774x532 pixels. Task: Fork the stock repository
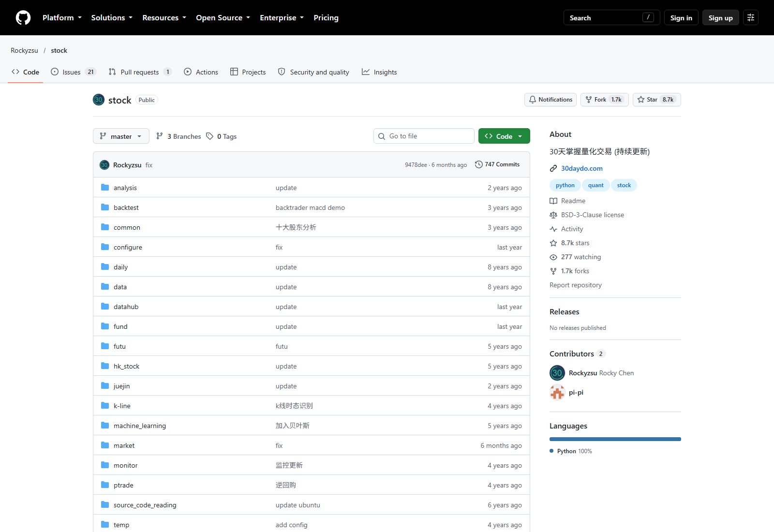click(x=605, y=100)
